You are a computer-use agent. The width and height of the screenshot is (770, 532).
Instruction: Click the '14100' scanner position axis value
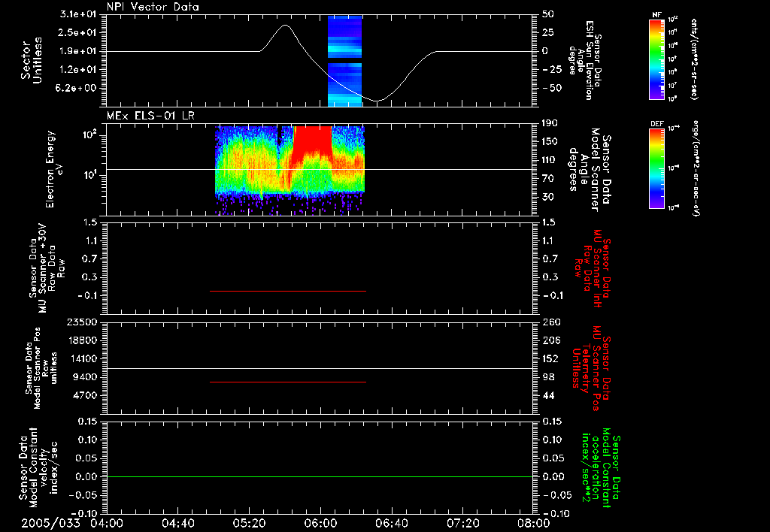[81, 358]
